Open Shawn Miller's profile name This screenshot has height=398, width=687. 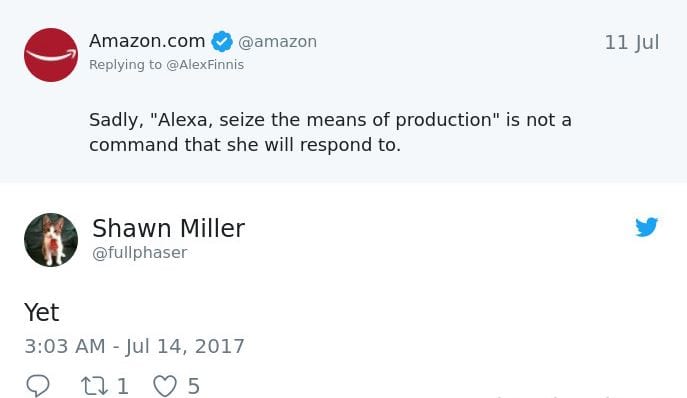click(x=169, y=228)
